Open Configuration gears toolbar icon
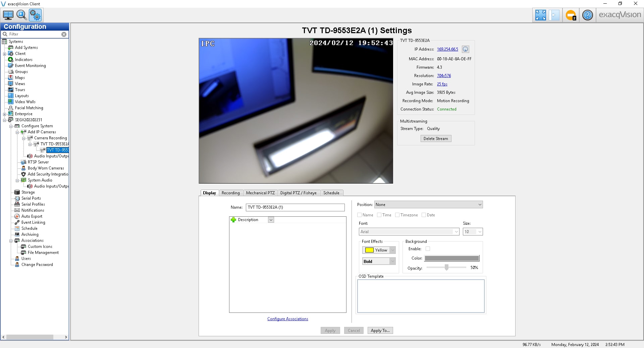Screen dimensions: 644x348 pyautogui.click(x=35, y=15)
